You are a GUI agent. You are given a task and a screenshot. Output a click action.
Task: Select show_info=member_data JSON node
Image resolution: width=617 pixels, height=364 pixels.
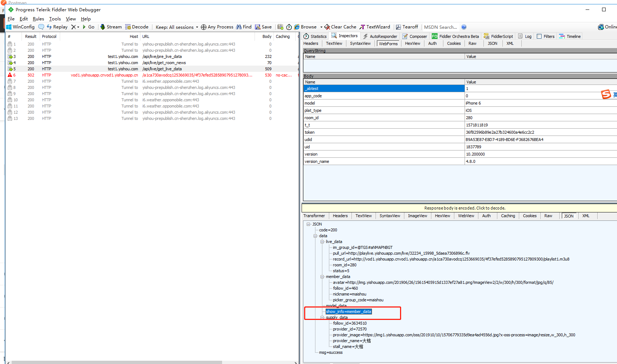[x=349, y=312]
